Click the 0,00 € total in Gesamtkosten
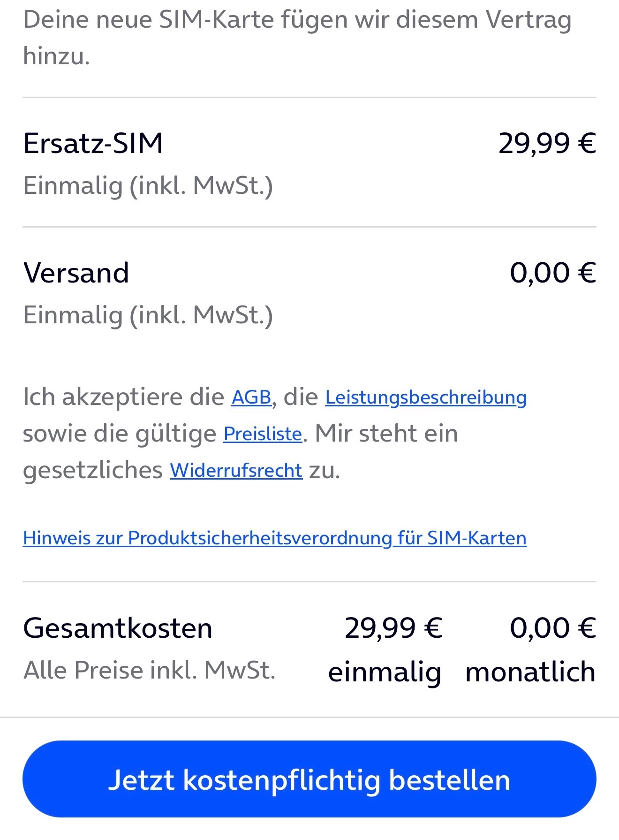Viewport: 619px width, 840px height. 552,628
